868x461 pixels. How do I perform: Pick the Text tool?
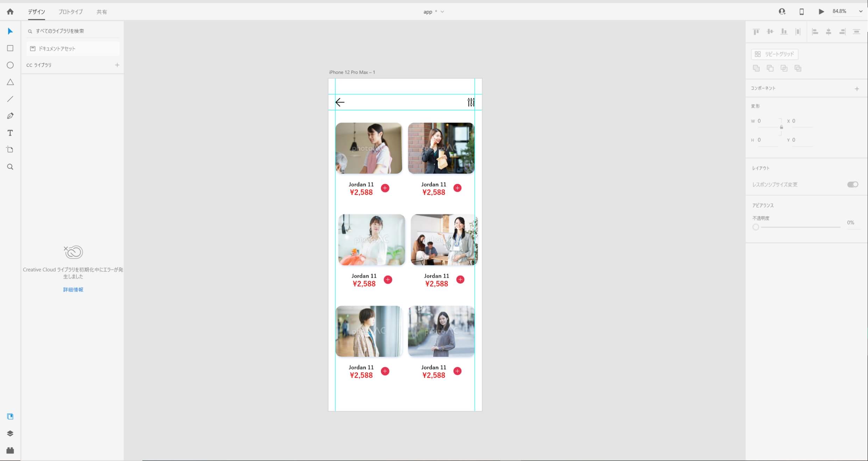coord(10,133)
